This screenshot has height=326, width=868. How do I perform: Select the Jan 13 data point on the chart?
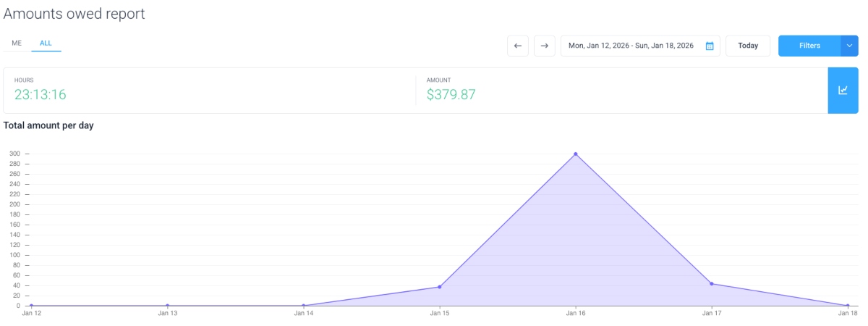pos(167,306)
